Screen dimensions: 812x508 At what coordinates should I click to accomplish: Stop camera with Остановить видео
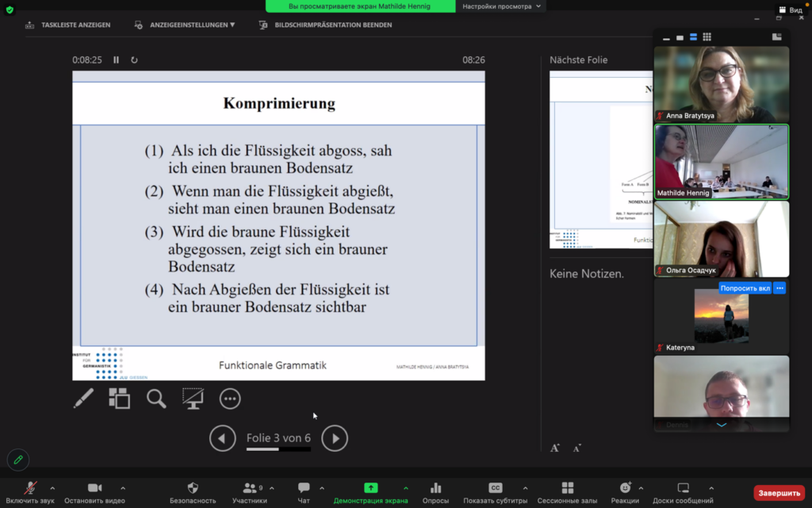tap(94, 492)
